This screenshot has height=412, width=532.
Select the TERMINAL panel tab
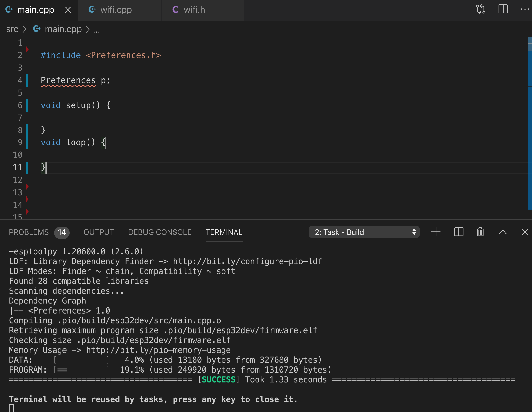[224, 232]
